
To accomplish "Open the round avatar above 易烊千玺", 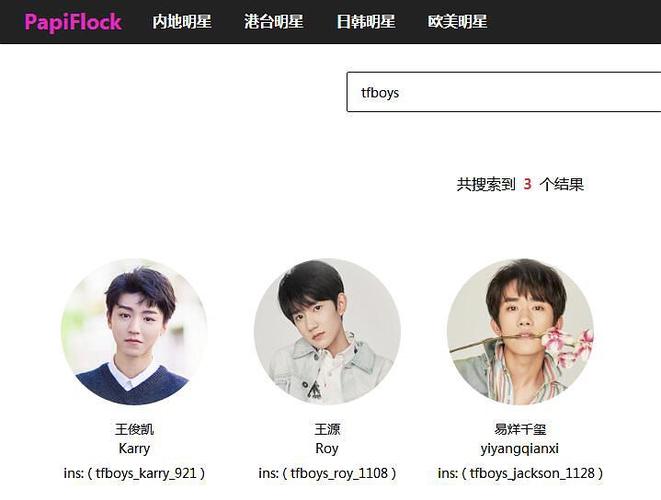I will click(520, 332).
